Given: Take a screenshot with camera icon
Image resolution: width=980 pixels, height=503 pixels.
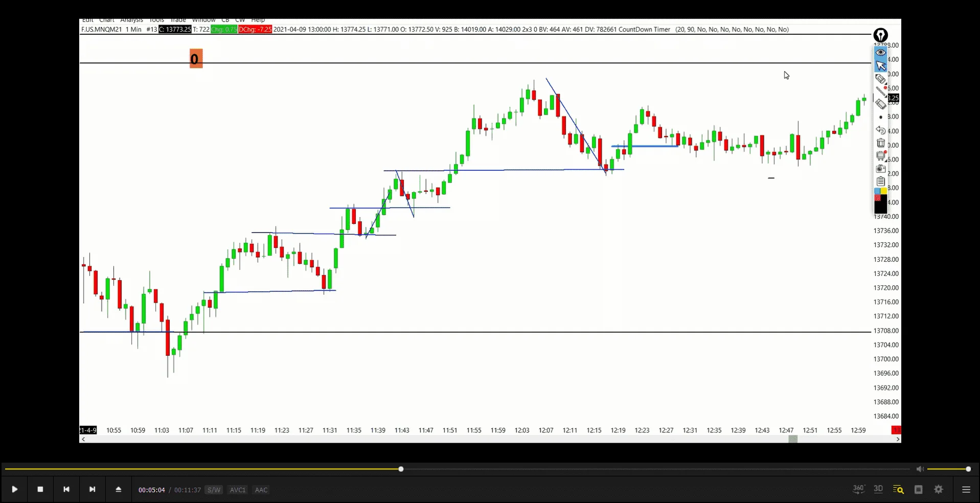Looking at the screenshot, I should (880, 168).
